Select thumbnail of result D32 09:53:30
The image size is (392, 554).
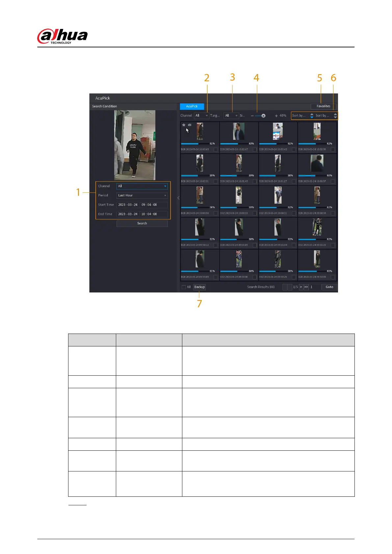tap(239, 259)
